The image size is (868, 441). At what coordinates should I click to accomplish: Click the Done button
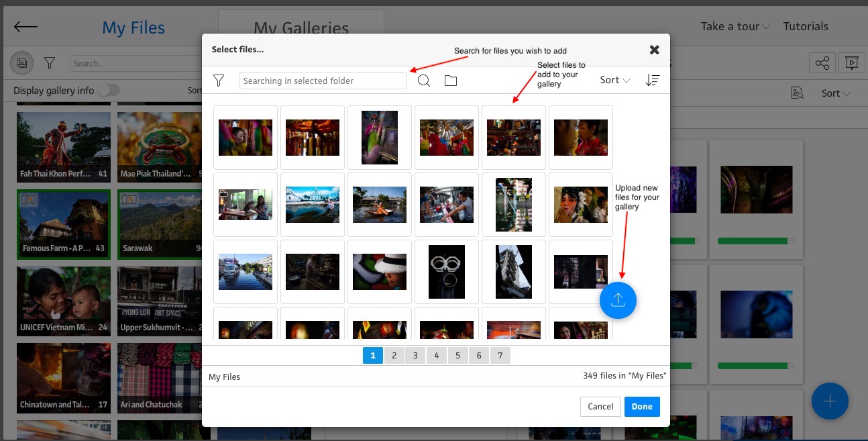[x=642, y=406]
